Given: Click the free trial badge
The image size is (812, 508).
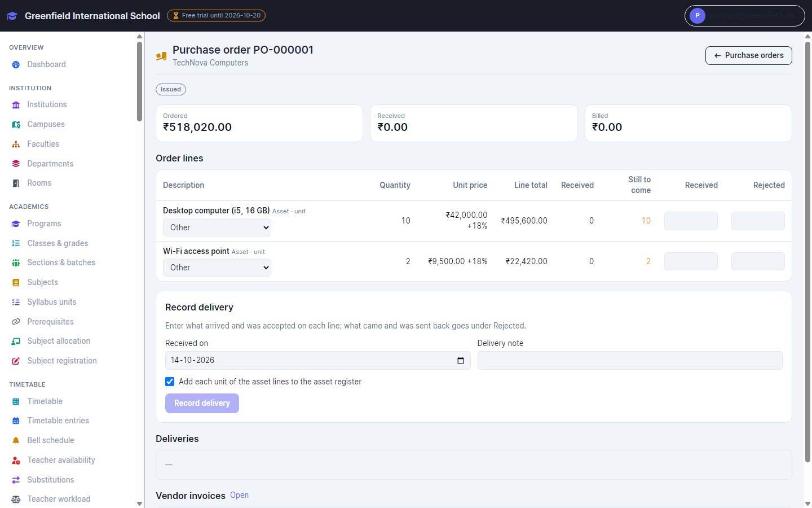Looking at the screenshot, I should (x=216, y=16).
